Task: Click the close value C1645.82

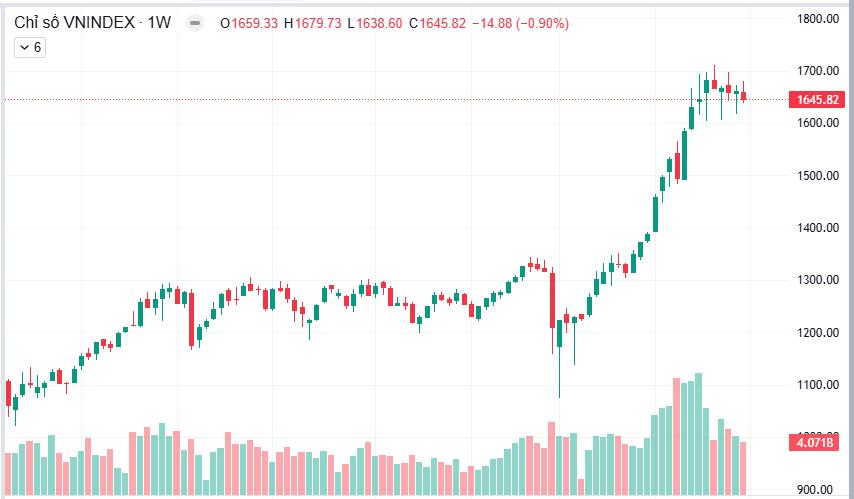Action: click(x=437, y=23)
